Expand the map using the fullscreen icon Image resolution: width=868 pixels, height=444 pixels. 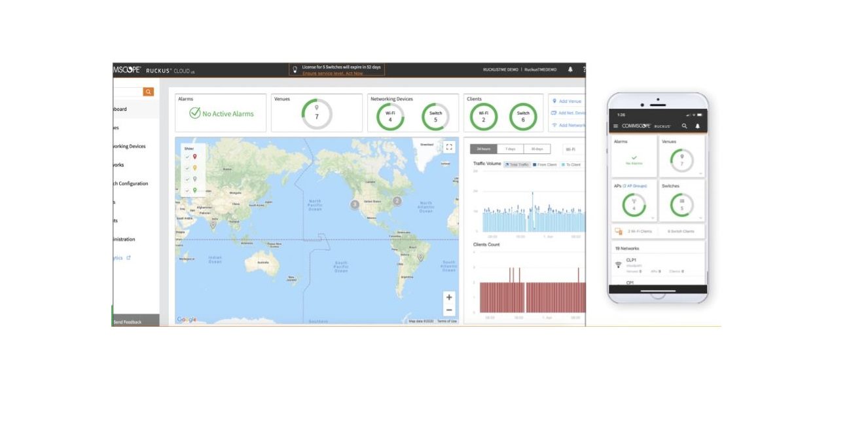pyautogui.click(x=448, y=147)
